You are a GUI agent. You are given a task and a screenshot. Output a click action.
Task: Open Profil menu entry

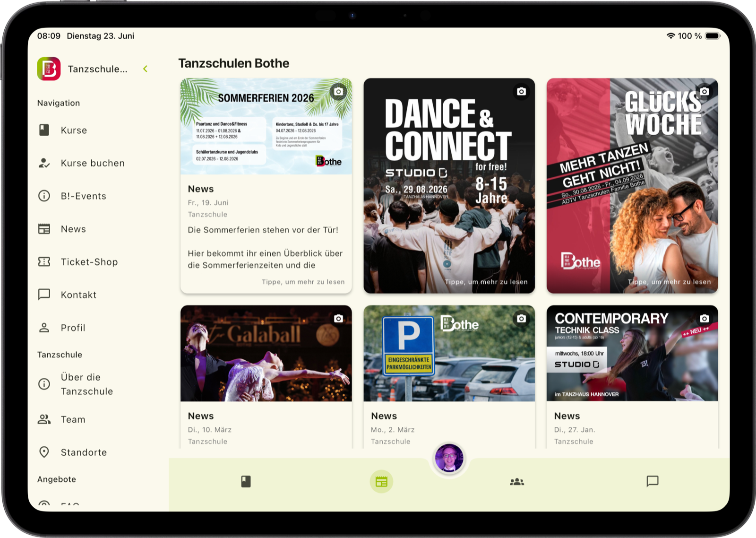point(73,328)
